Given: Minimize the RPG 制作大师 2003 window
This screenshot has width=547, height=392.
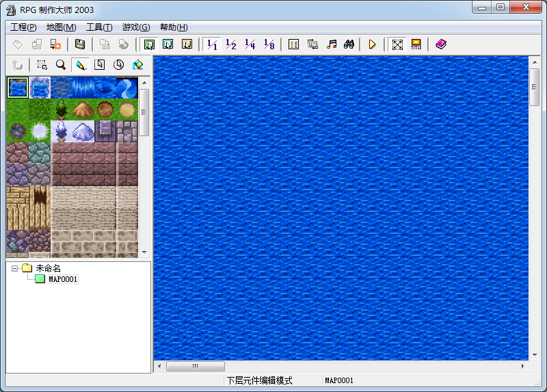Looking at the screenshot, I should coord(482,7).
